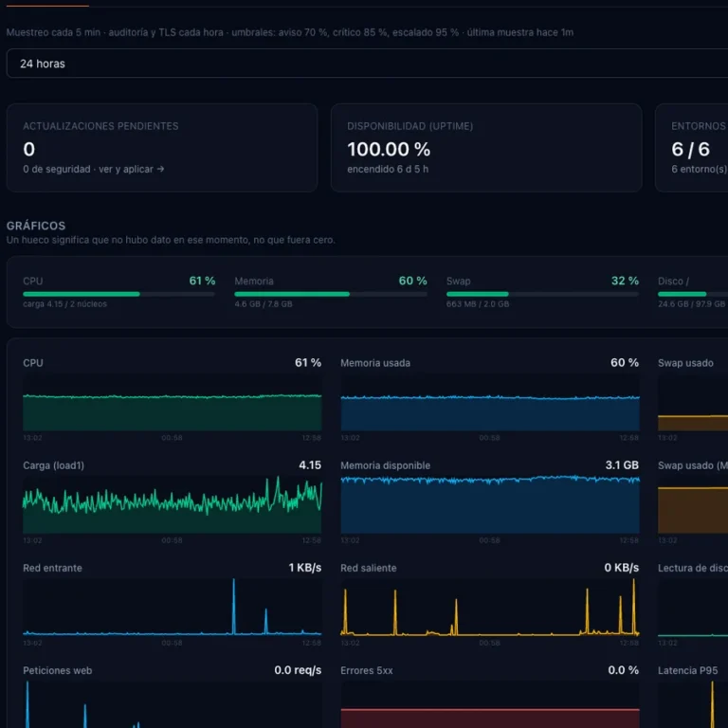
Task: Click the 6 / 6 entornos value
Action: click(690, 149)
